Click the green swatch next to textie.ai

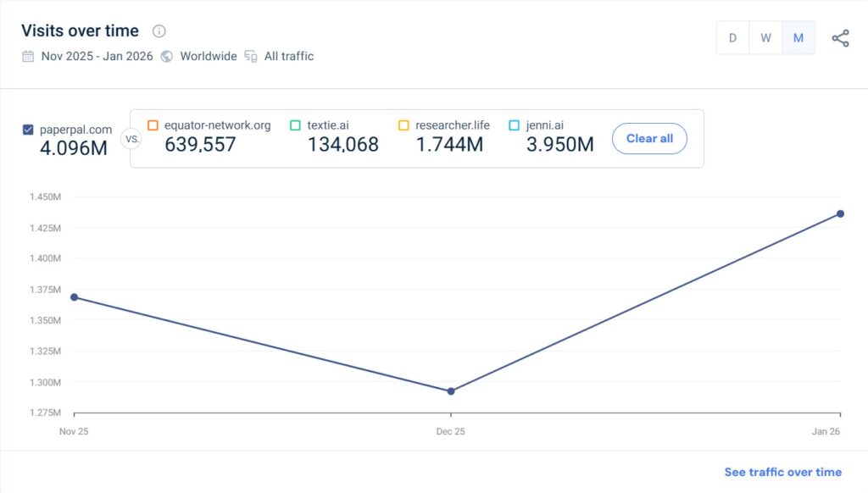point(294,125)
